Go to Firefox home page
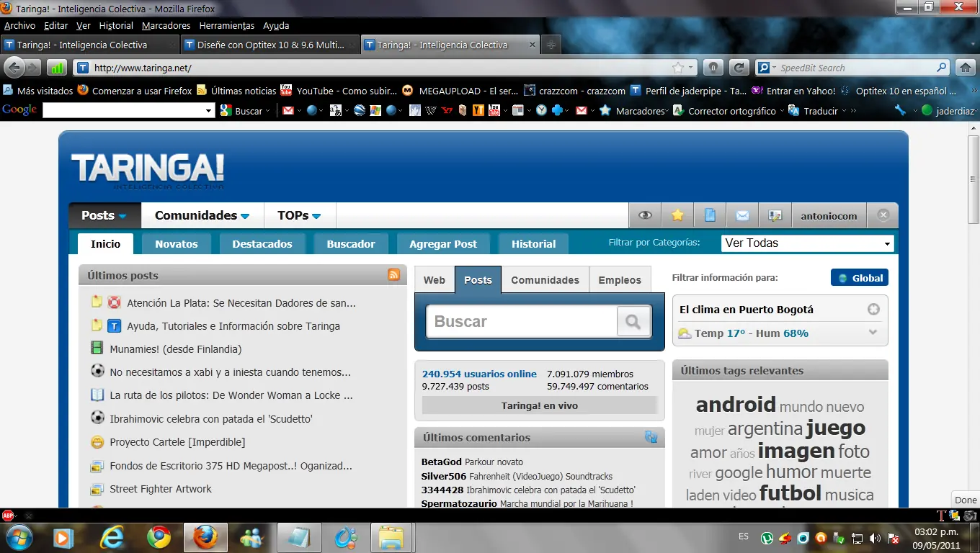 966,68
